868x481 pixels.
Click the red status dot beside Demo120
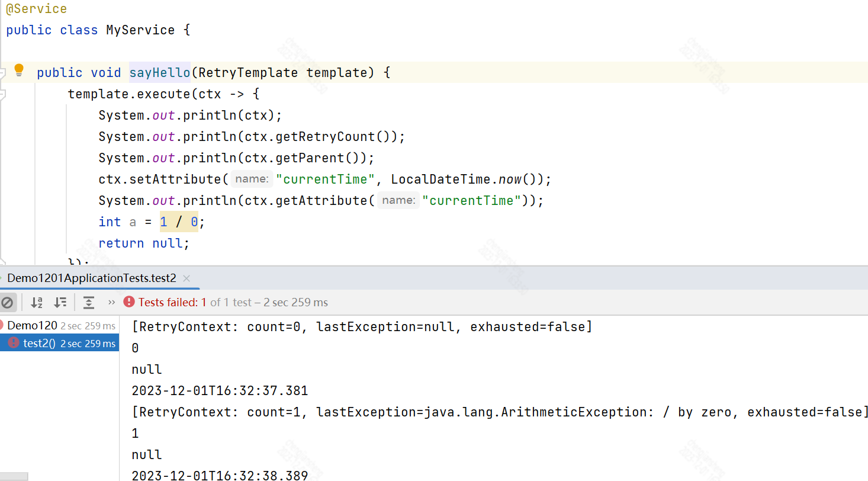click(x=2, y=325)
